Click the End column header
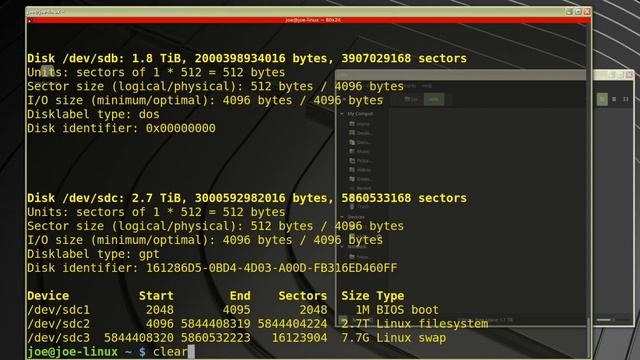 click(240, 296)
